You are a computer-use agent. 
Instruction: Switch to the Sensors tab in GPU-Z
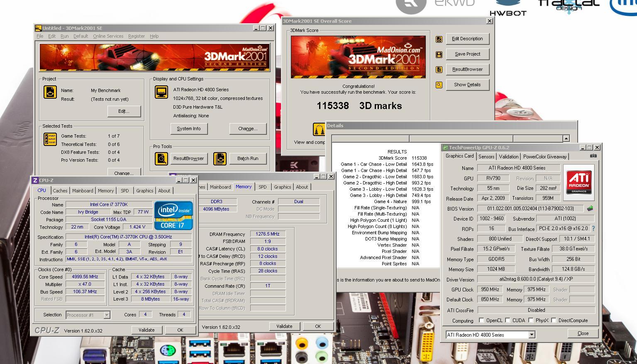pos(486,157)
